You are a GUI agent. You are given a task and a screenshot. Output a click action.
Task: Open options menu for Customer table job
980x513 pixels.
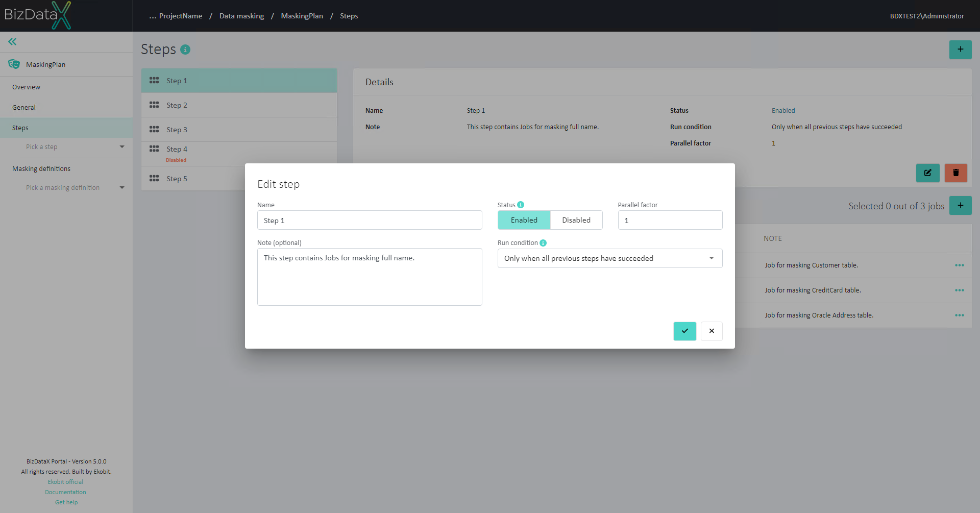[x=960, y=265]
